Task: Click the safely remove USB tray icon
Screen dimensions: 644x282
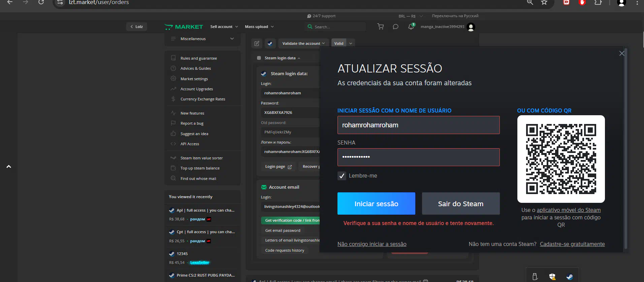Action: point(535,277)
